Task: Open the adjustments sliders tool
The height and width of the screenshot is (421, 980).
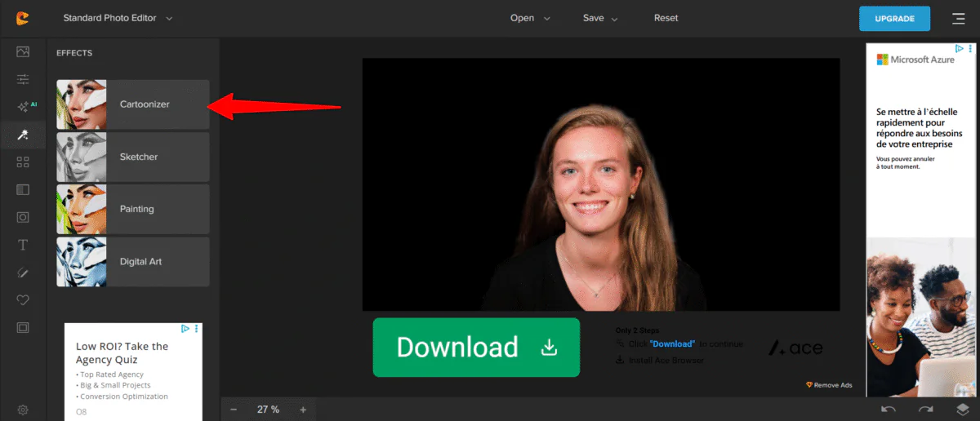Action: coord(23,79)
